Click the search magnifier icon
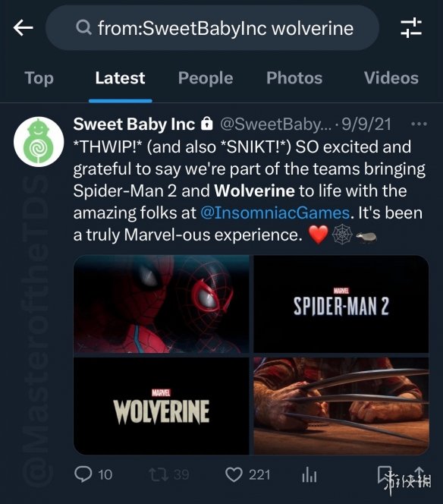The height and width of the screenshot is (504, 443). pos(83,28)
